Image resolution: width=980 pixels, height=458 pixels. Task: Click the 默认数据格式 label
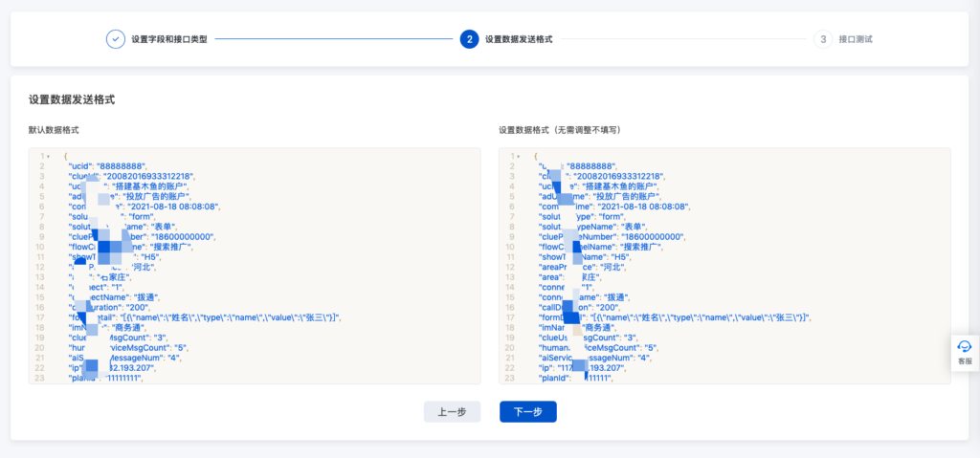[x=54, y=129]
